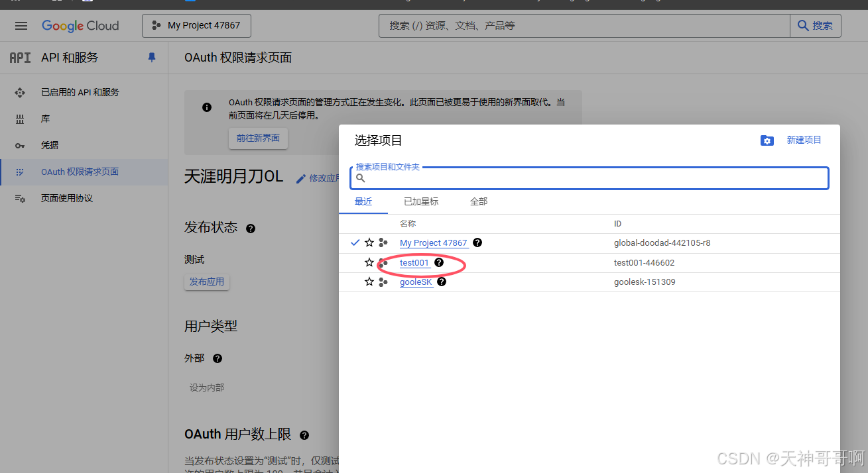The width and height of the screenshot is (868, 473).
Task: Click help icon next to test001
Action: [x=438, y=263]
